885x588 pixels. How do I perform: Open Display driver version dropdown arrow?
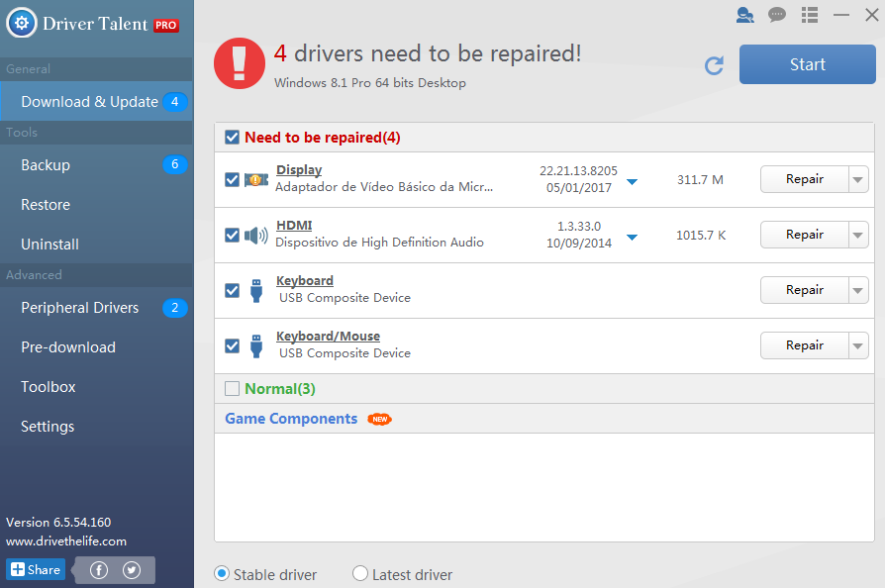coord(633,182)
